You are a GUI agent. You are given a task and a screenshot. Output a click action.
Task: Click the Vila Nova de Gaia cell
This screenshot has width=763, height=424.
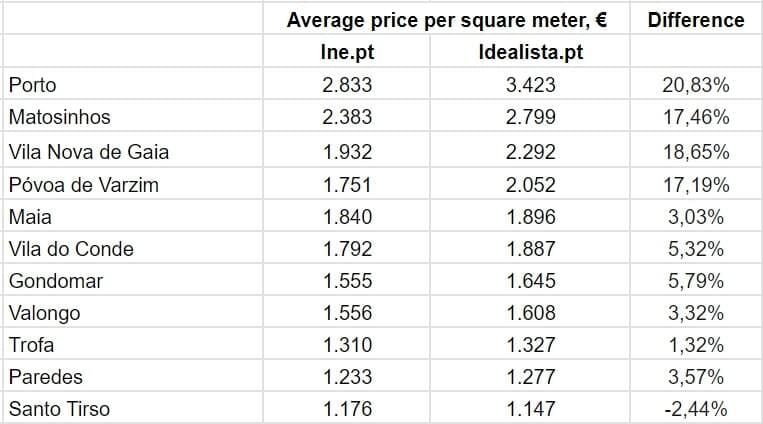(88, 152)
